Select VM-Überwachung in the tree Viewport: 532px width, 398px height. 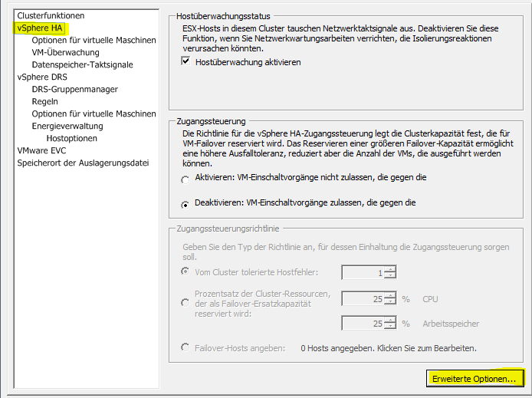click(65, 52)
